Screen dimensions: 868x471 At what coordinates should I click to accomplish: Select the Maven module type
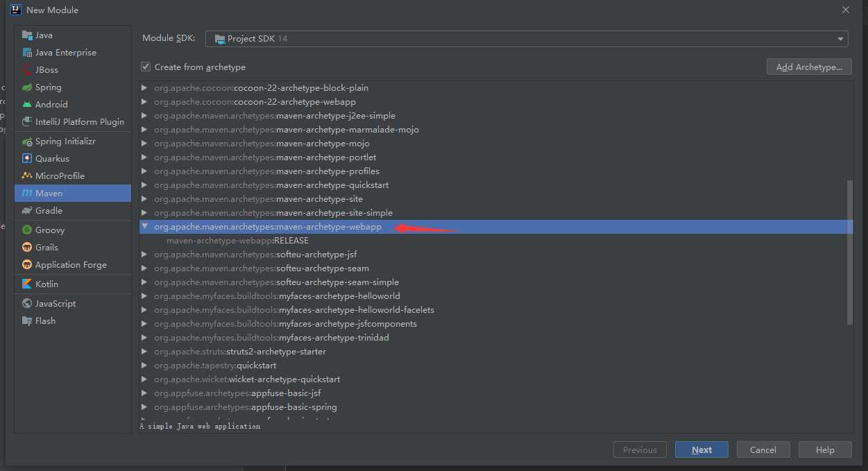(73, 194)
